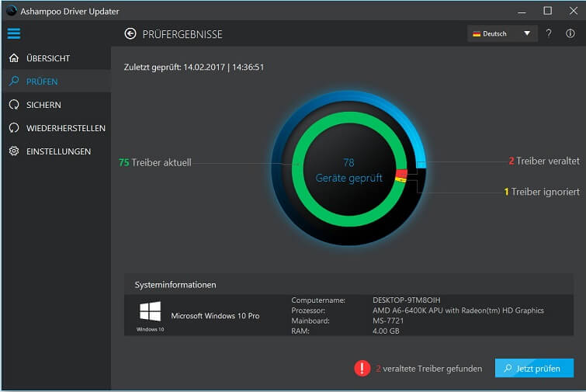Go to the ÜBERSICHT section
586x392 pixels.
[x=56, y=58]
